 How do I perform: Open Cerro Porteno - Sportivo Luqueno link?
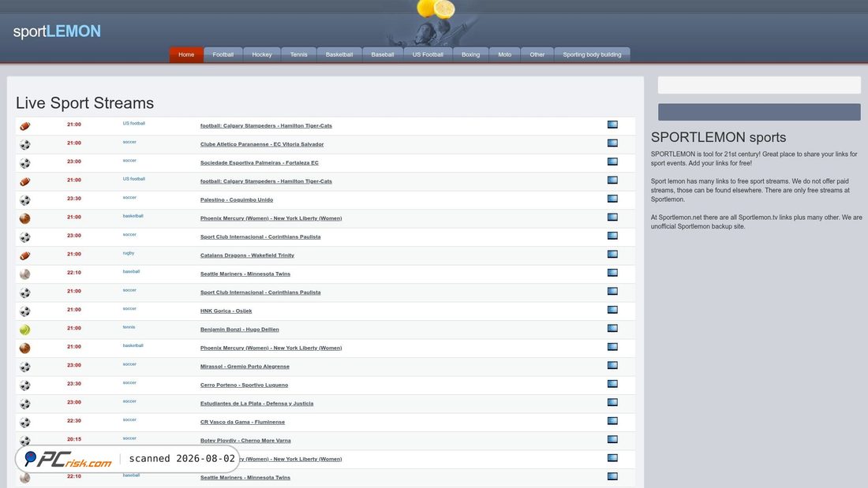pyautogui.click(x=244, y=385)
